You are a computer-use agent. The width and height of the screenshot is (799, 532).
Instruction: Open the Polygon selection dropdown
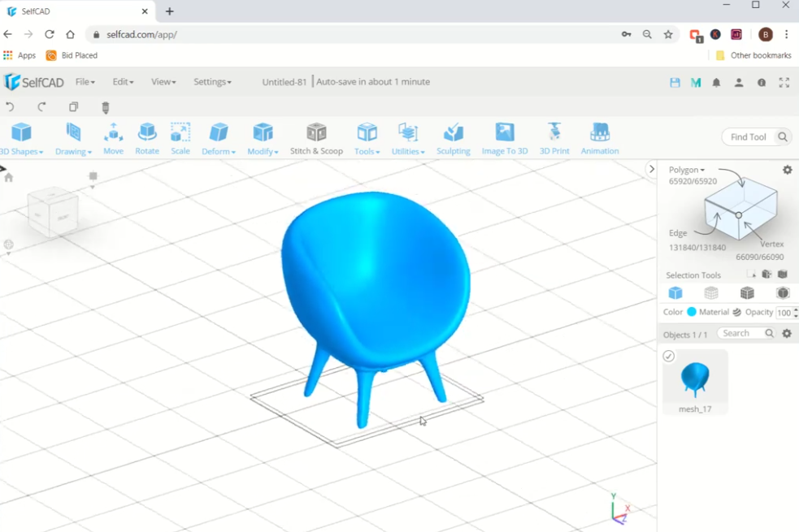[686, 170]
